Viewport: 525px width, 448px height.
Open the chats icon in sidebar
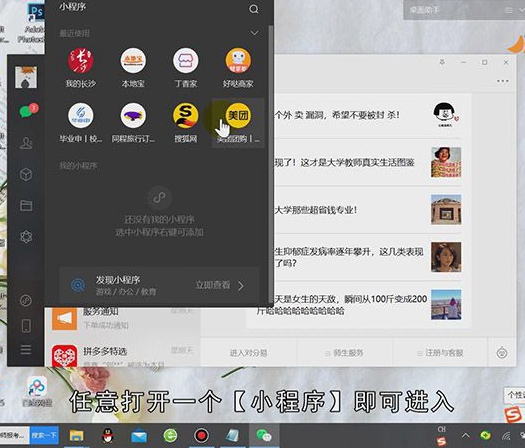27,111
